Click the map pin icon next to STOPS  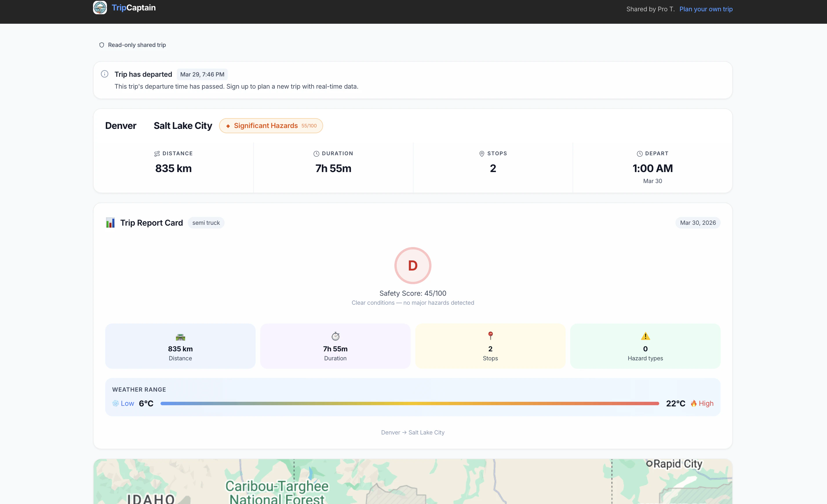[x=482, y=154]
